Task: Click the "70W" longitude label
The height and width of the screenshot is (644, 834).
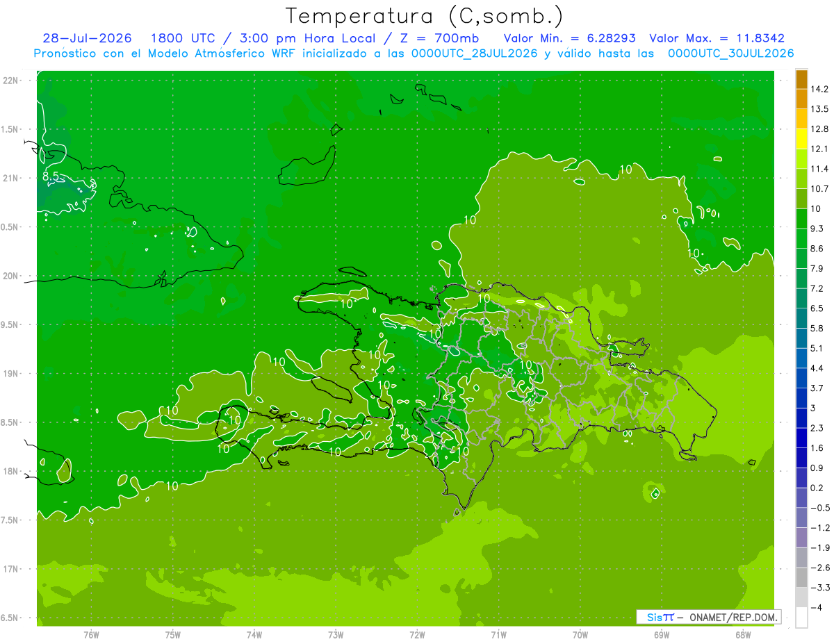Action: [x=580, y=635]
